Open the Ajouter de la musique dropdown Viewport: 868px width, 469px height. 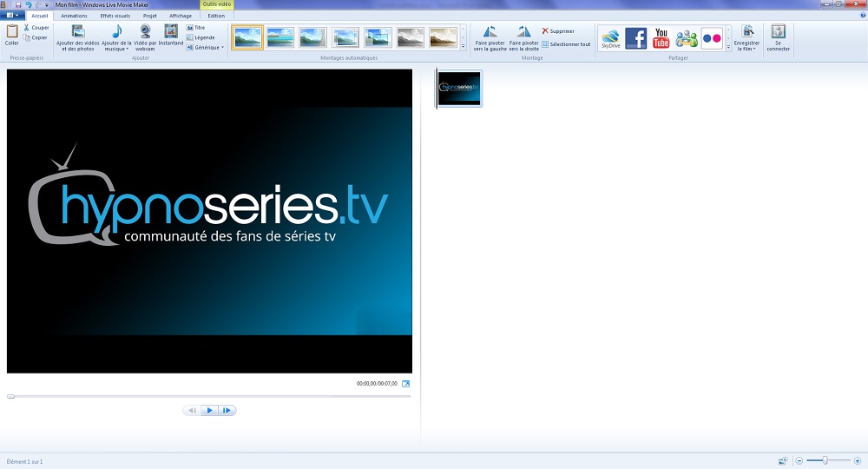tap(116, 37)
